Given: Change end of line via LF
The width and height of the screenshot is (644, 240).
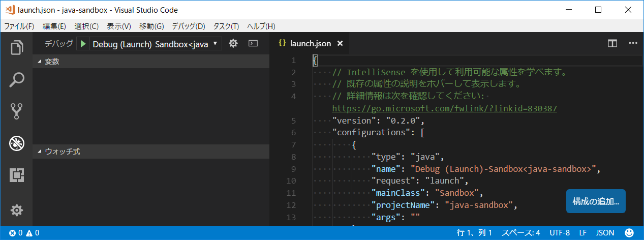Looking at the screenshot, I should pos(583,233).
